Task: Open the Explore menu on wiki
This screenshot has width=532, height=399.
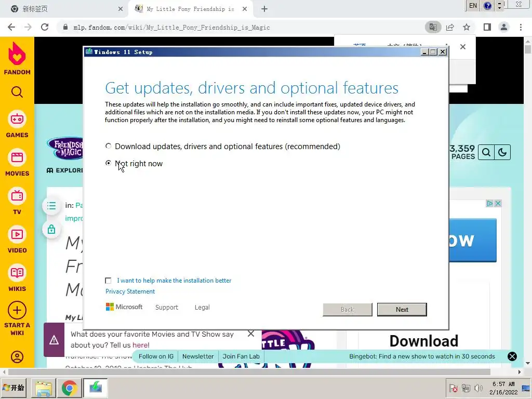Action: (x=64, y=170)
